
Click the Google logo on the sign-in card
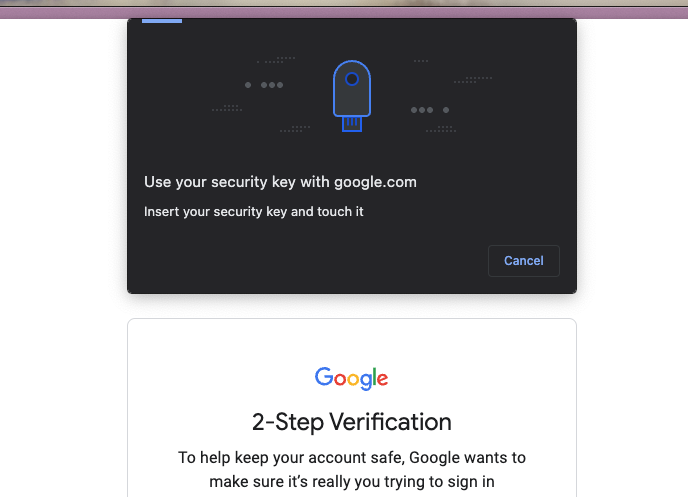pos(351,378)
